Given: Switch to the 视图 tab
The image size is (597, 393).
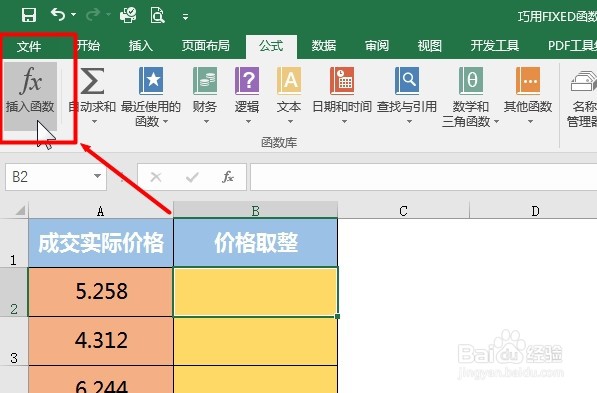Looking at the screenshot, I should 429,46.
